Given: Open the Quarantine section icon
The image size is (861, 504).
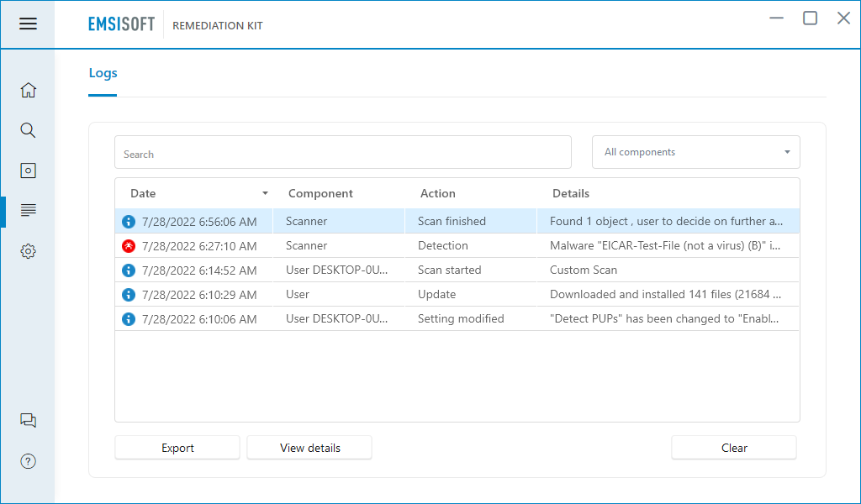Looking at the screenshot, I should 28,171.
